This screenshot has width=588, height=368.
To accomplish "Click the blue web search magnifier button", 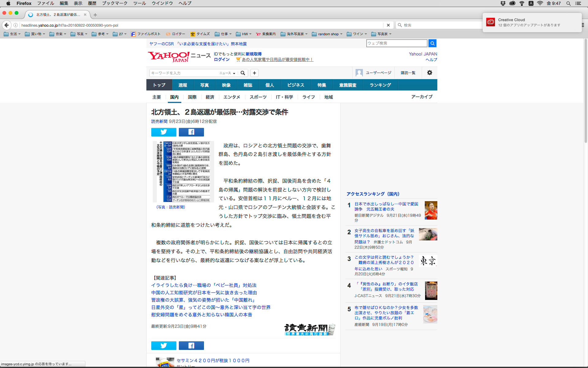I will 432,43.
